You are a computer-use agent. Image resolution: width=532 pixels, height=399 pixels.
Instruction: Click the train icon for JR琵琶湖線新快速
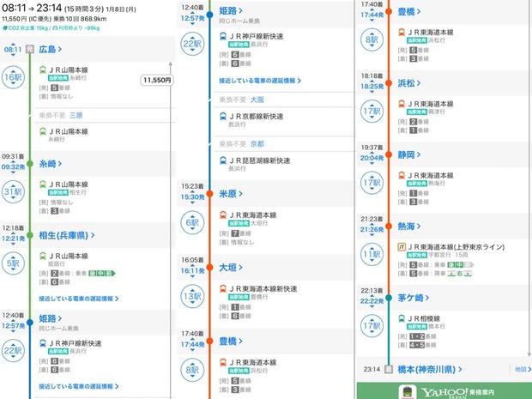tap(223, 160)
